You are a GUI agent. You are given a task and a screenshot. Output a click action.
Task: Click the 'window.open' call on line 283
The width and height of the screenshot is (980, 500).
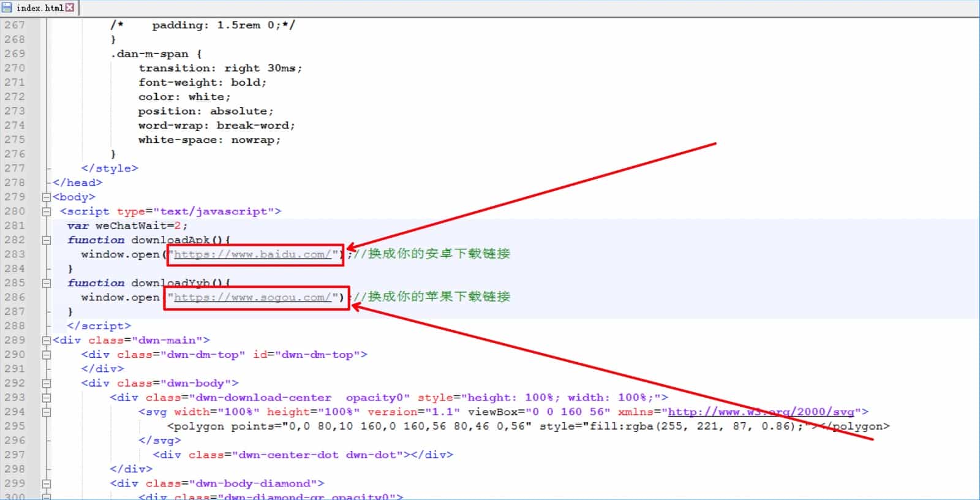tap(121, 254)
